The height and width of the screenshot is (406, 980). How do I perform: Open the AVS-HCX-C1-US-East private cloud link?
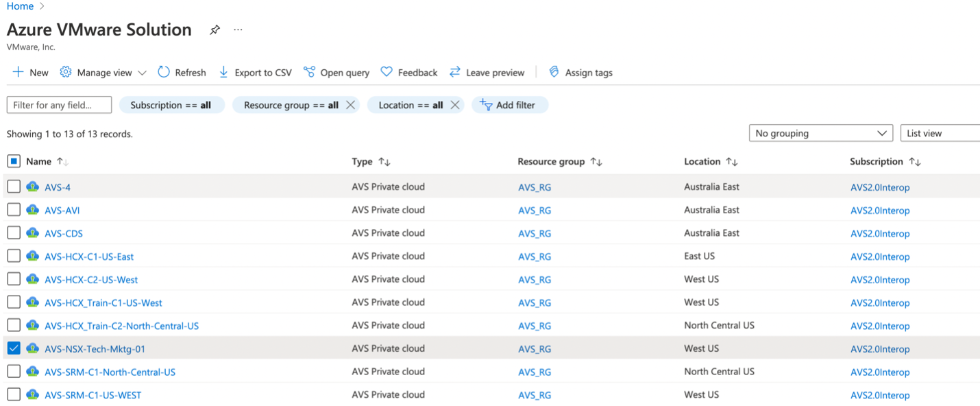point(89,256)
